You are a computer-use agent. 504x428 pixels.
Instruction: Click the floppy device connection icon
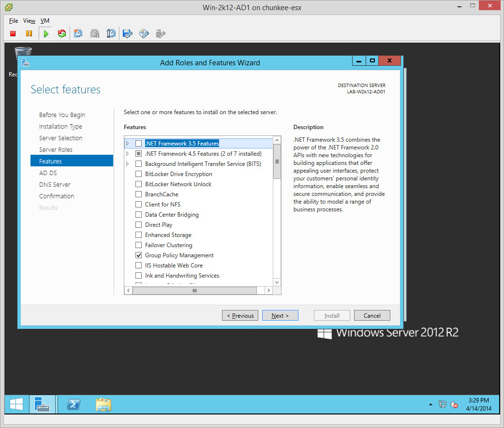point(128,33)
